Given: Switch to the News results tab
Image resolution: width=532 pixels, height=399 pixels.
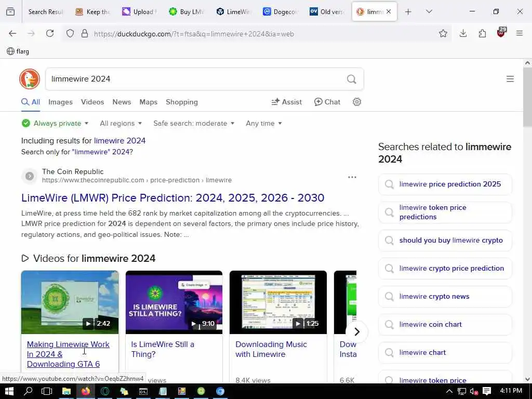Looking at the screenshot, I should pyautogui.click(x=122, y=102).
